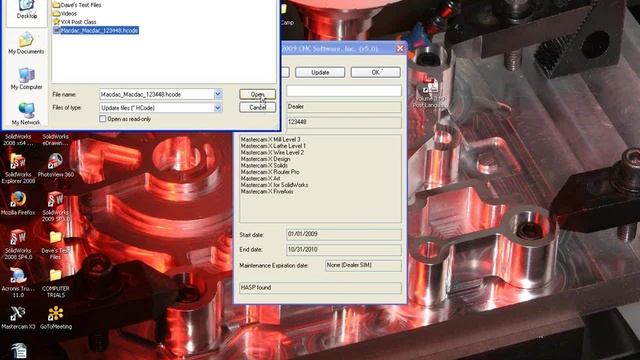Click Open button in file dialog

(x=257, y=94)
